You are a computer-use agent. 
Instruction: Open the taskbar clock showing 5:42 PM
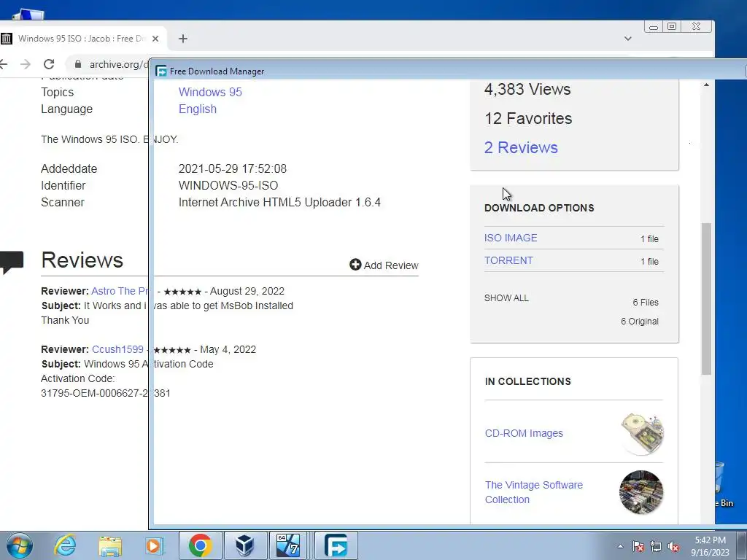tap(710, 546)
